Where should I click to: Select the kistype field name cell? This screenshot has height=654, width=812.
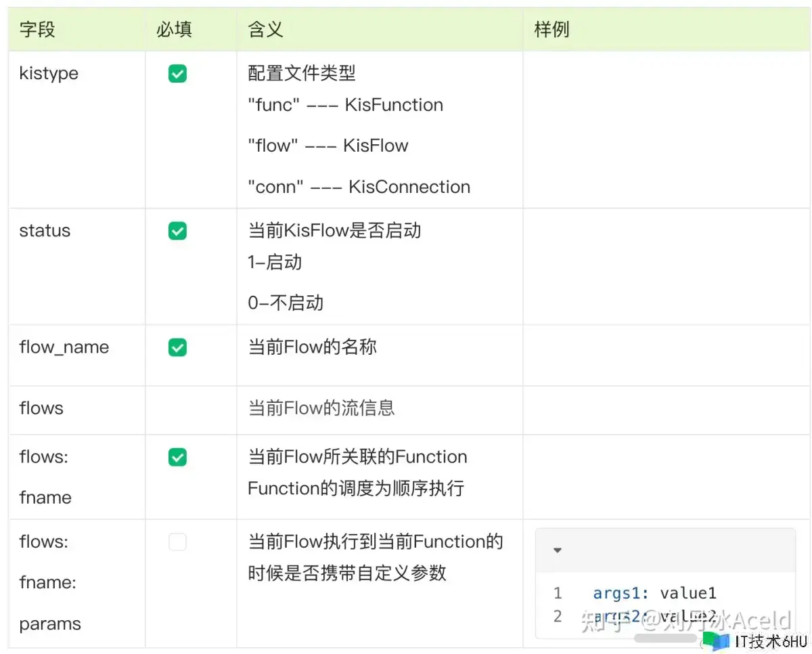49,73
